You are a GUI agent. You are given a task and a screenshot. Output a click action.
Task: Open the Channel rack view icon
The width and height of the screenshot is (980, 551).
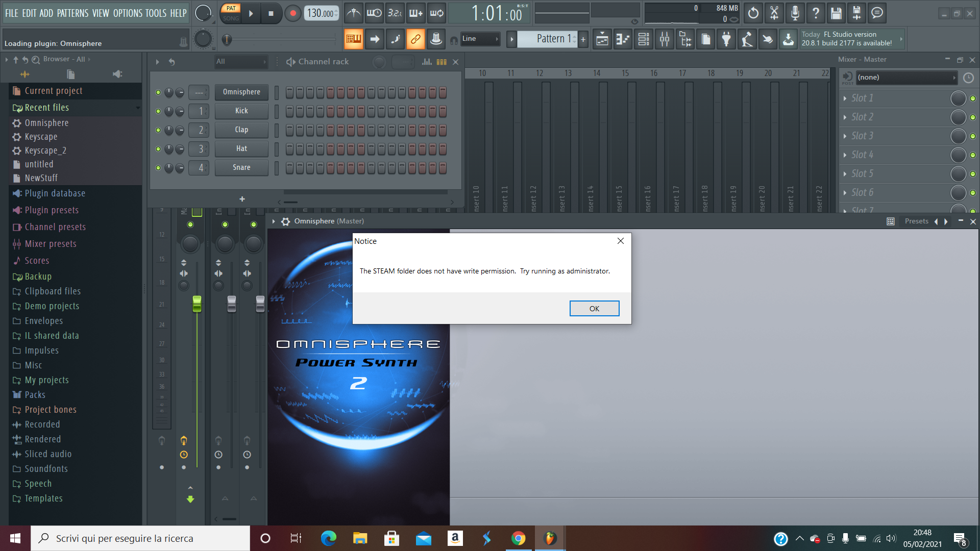(644, 39)
